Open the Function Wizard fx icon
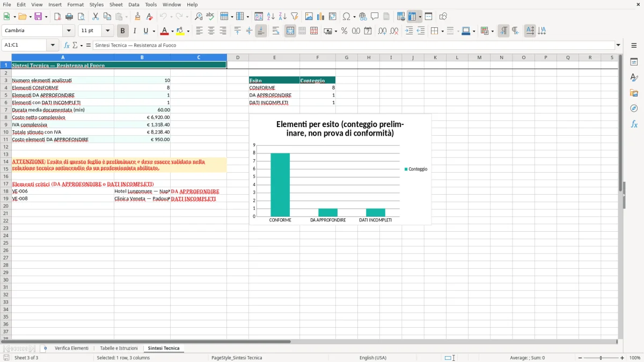Screen dimensions: 644x362 point(67,46)
